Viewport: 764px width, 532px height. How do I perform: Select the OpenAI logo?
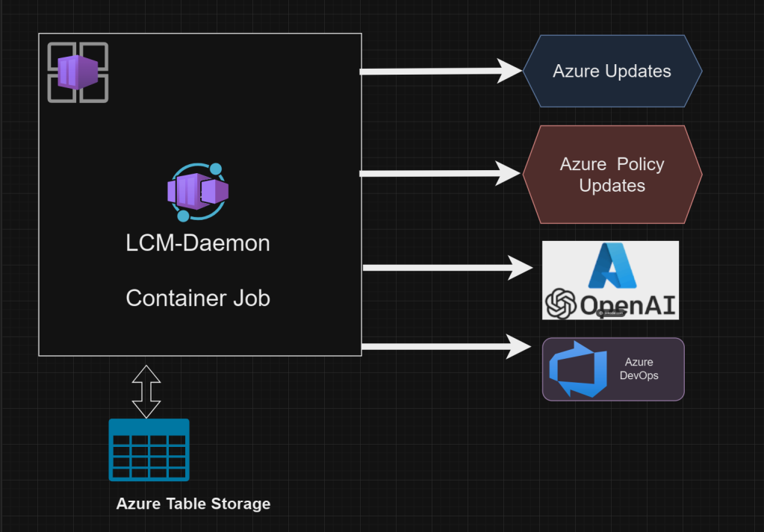pyautogui.click(x=609, y=303)
